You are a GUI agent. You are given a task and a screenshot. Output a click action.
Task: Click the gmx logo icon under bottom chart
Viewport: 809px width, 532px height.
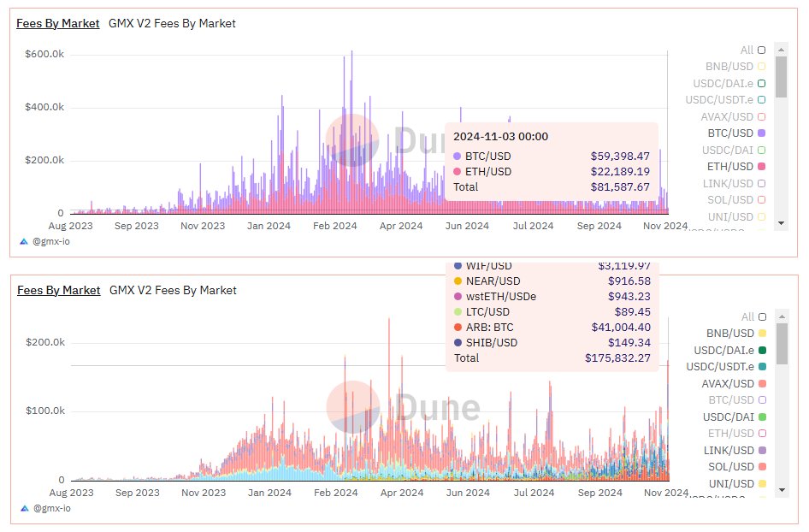pyautogui.click(x=25, y=508)
